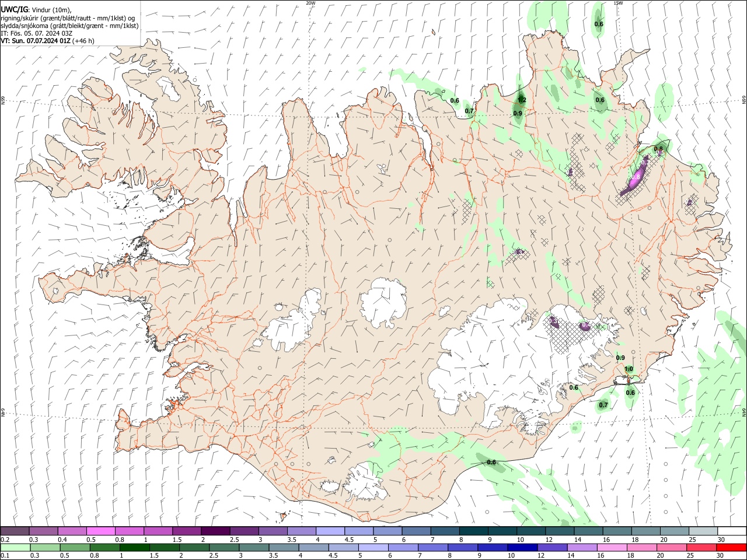The image size is (747, 560).
Task: Click the '20W' longitude label
Action: tap(310, 3)
